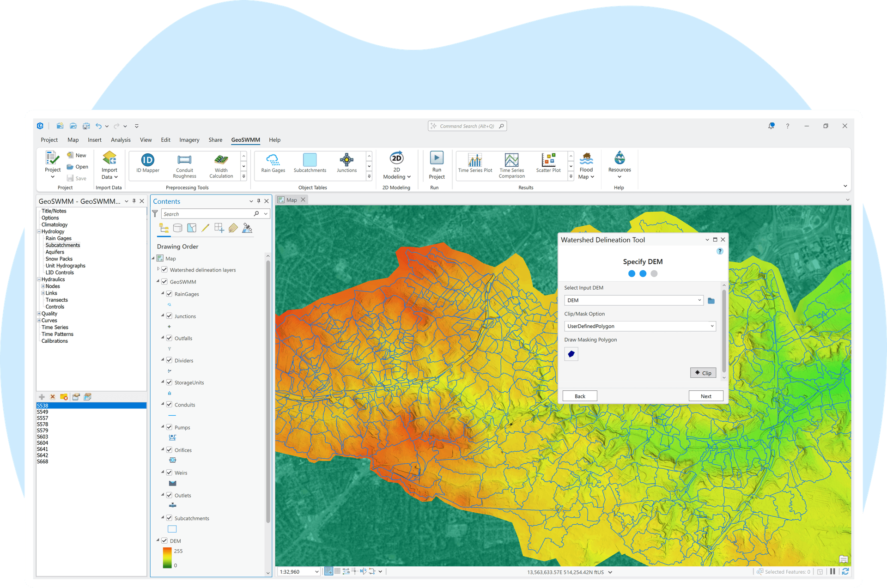Image resolution: width=887 pixels, height=588 pixels.
Task: Click the Next button in Watershed Delineation Tool
Action: [705, 396]
